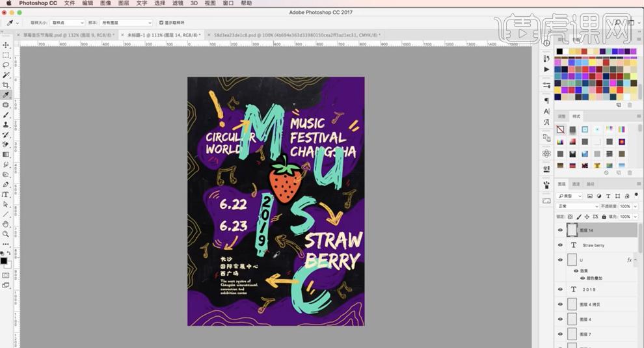This screenshot has height=348, width=644.
Task: Open the Actions panel play icon
Action: (x=546, y=70)
